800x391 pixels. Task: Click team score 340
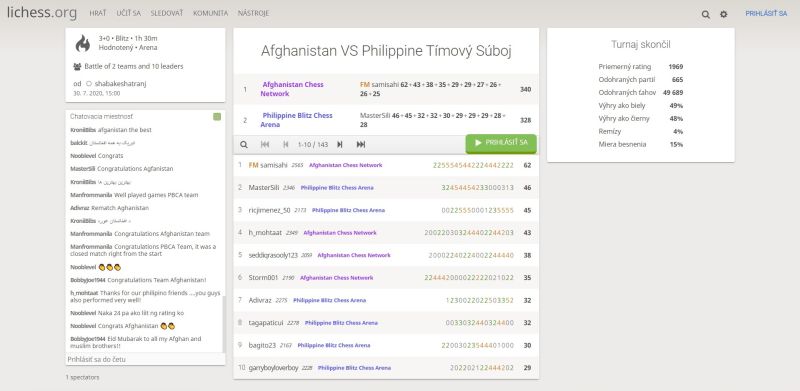tap(526, 89)
